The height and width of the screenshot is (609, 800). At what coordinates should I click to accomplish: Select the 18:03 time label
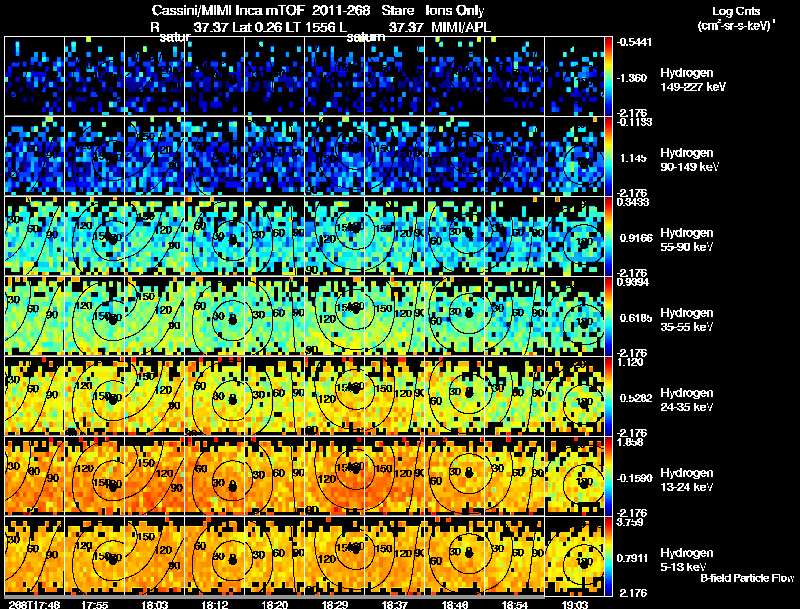click(x=155, y=604)
